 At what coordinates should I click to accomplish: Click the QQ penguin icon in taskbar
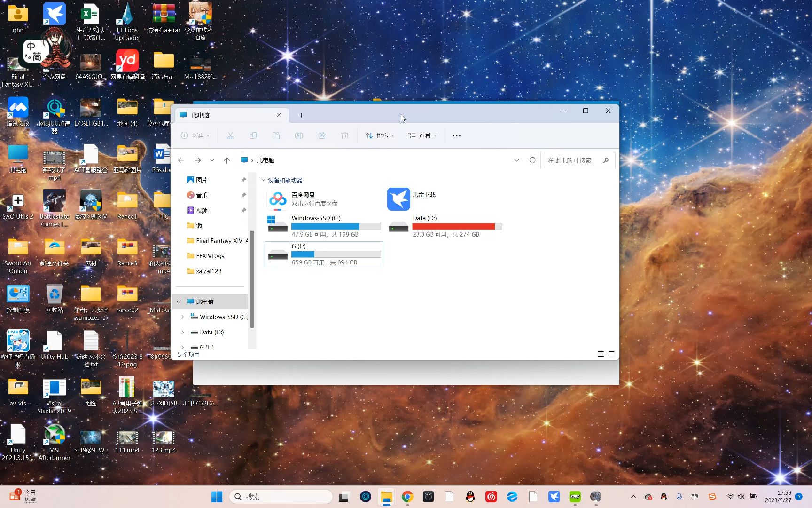coord(470,497)
